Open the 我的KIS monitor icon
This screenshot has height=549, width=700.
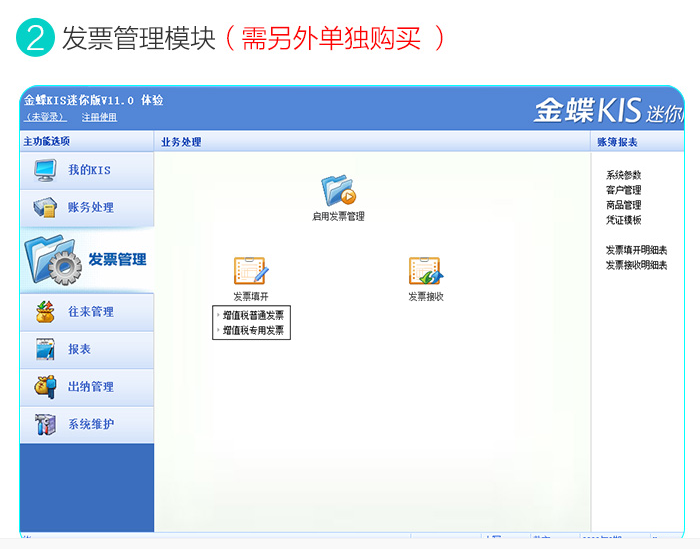click(45, 170)
